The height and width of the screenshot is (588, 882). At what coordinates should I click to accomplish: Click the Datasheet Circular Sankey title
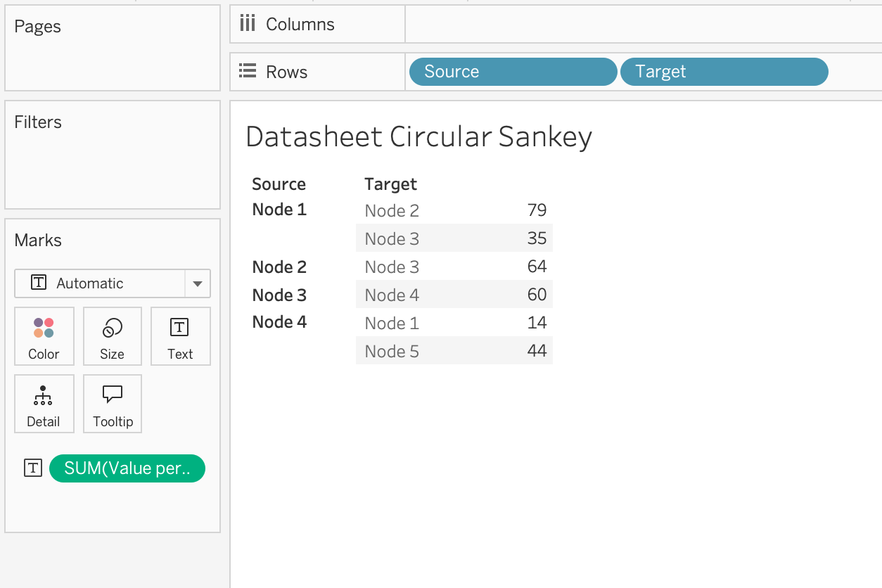click(418, 136)
